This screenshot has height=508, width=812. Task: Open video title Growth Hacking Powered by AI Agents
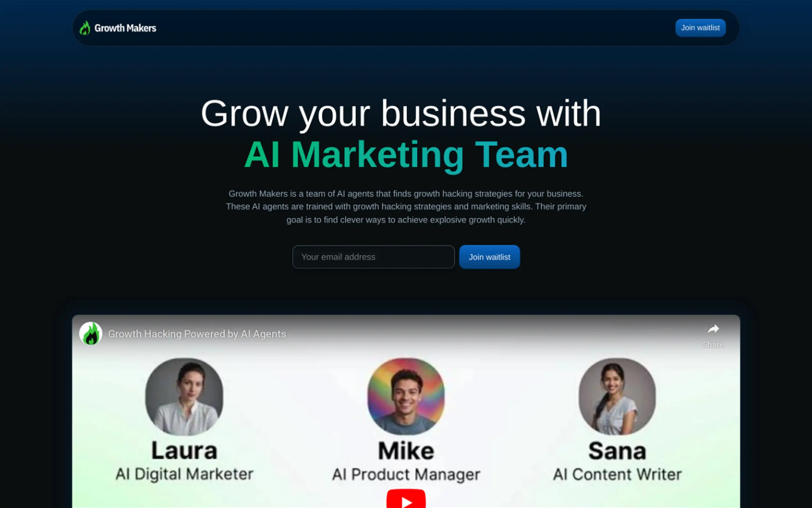click(x=197, y=334)
